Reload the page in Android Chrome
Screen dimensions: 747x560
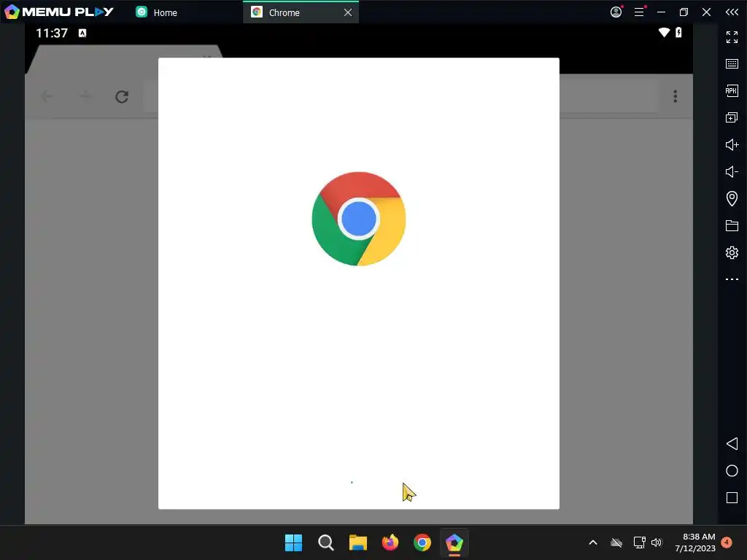pyautogui.click(x=122, y=97)
